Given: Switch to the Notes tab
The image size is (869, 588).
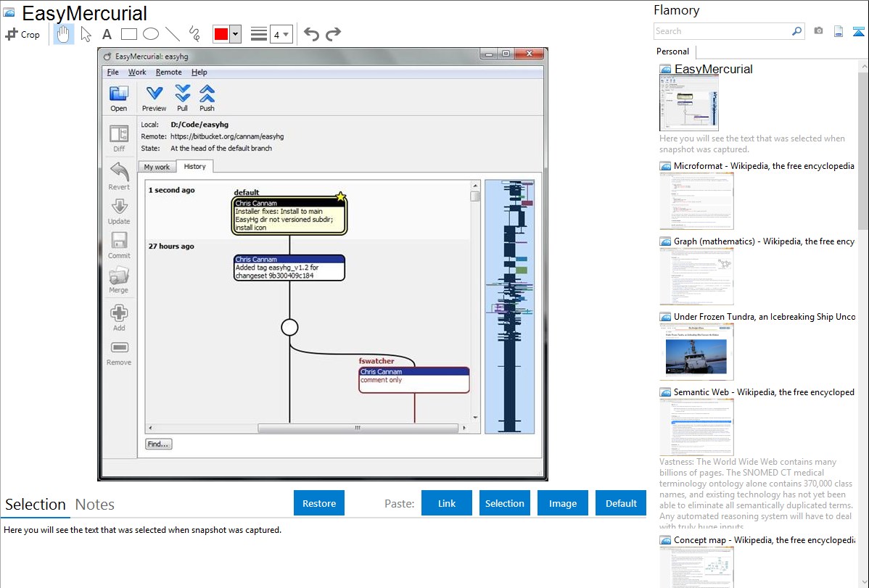Looking at the screenshot, I should (95, 505).
